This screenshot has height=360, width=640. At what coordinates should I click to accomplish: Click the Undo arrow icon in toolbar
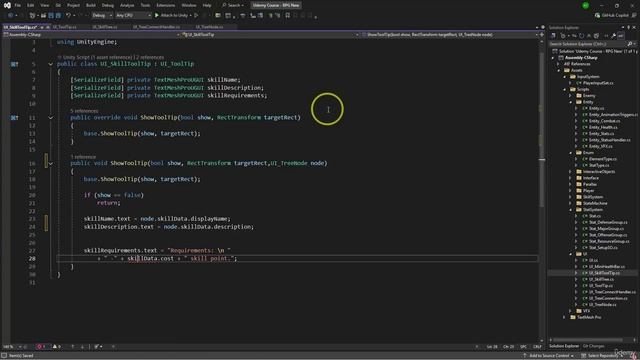click(68, 16)
